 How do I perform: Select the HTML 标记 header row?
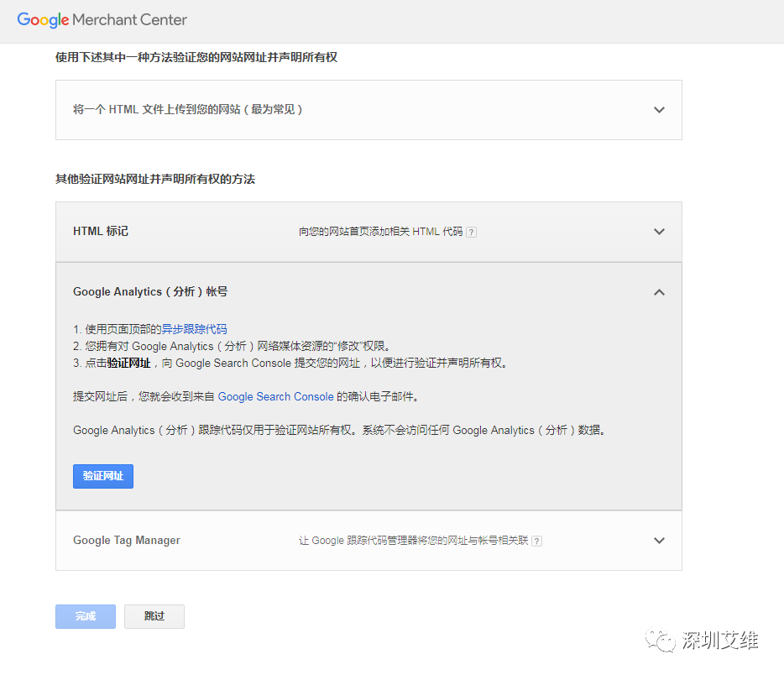tap(100, 232)
